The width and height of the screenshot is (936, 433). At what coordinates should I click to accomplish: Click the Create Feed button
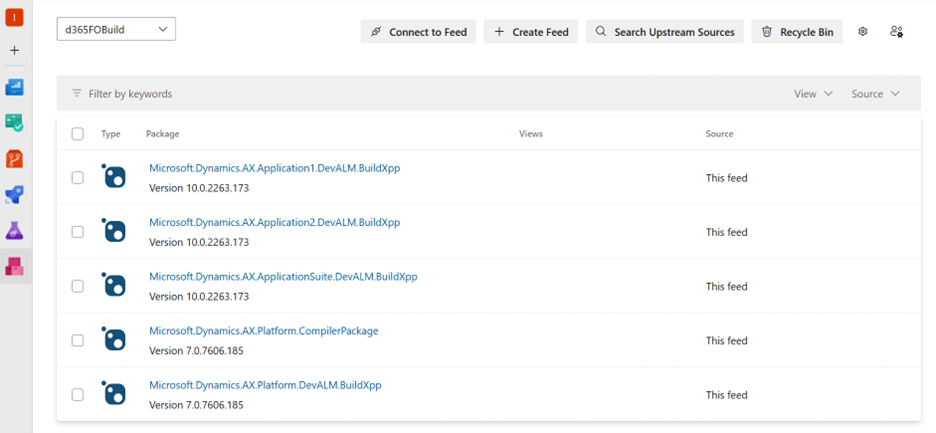[530, 32]
